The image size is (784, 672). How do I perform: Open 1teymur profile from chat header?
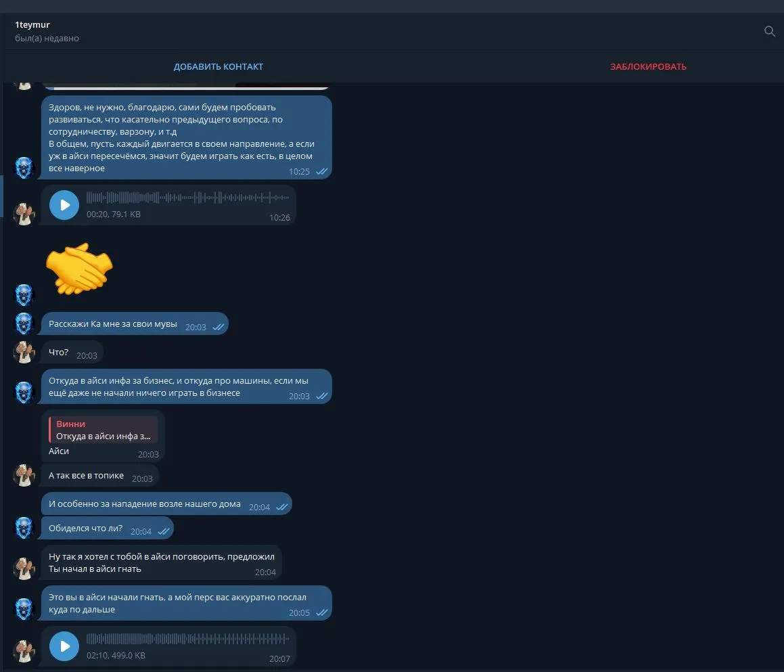click(x=32, y=24)
